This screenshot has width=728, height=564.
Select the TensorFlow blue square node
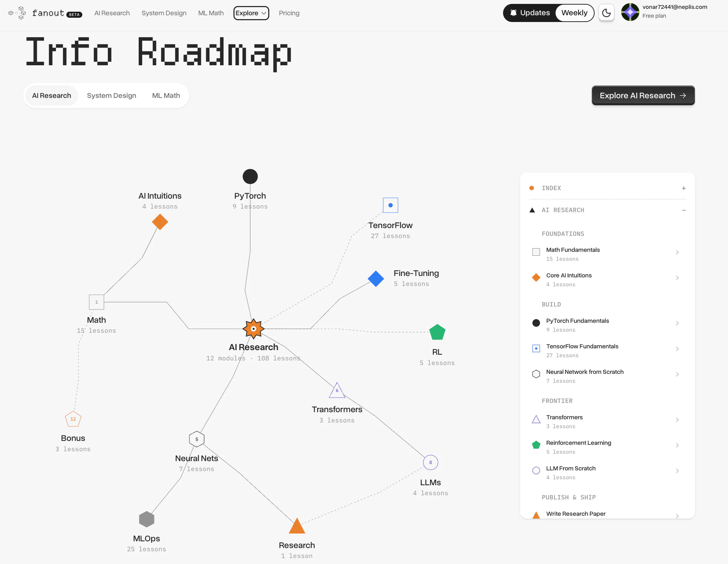390,205
